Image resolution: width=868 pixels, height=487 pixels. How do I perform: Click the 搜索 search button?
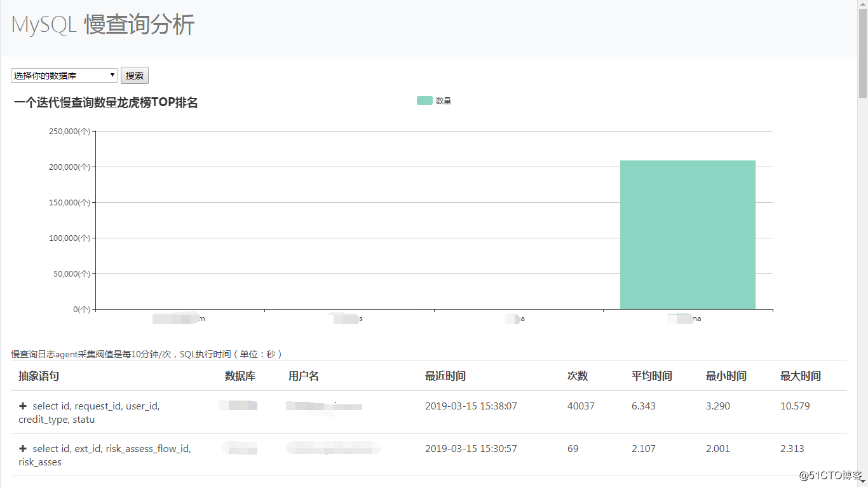[x=135, y=76]
